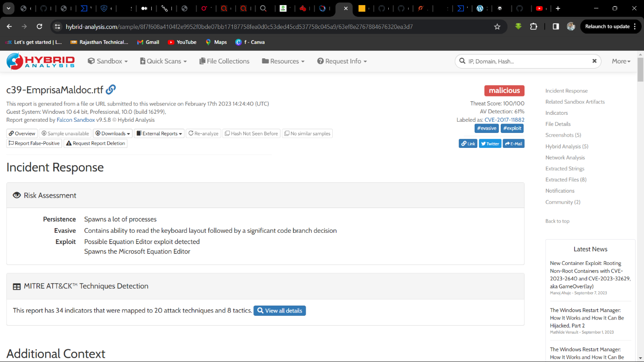
Task: Click the Hybrid Analysis logo
Action: click(x=41, y=61)
